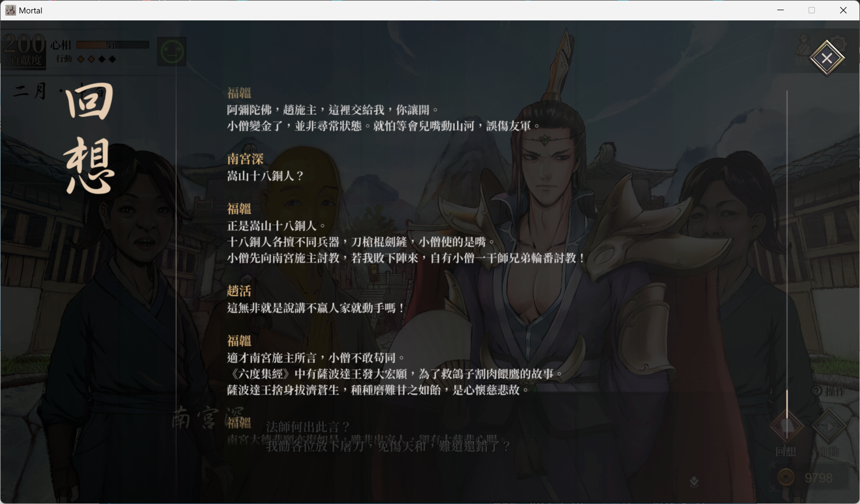Click the Mortal app icon in title bar
Screen dimensions: 860x504
point(11,10)
